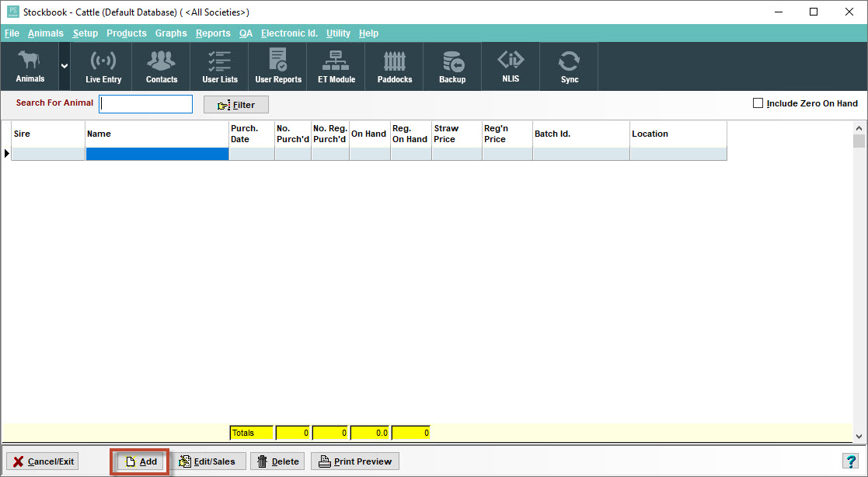Open the Animals menu

[45, 33]
